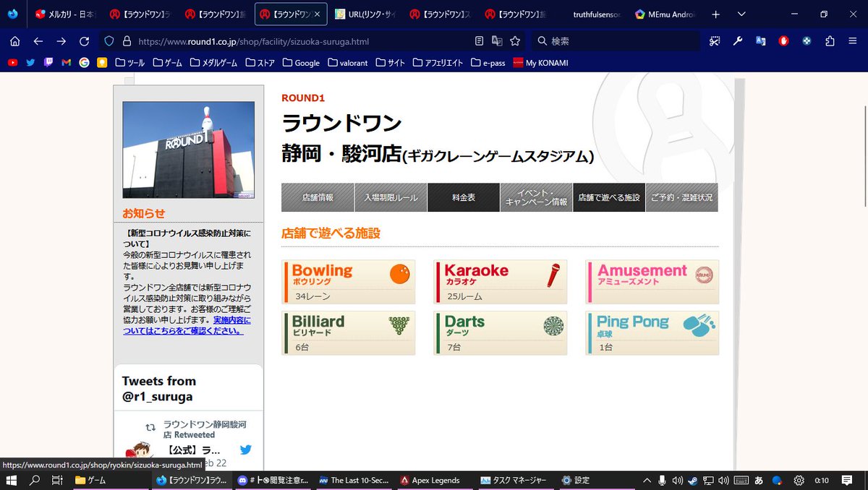Go to Firefox home page icon
Viewport: 868px width, 490px height.
point(14,41)
